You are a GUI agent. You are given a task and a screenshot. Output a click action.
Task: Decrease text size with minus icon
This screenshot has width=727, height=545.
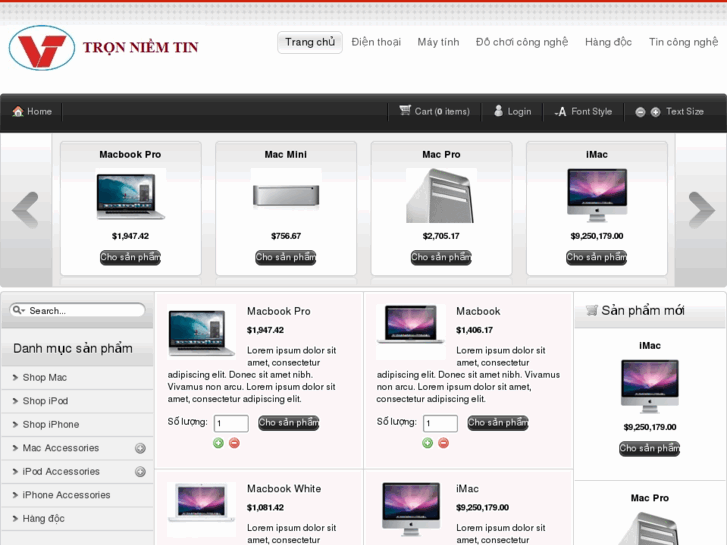(x=640, y=112)
